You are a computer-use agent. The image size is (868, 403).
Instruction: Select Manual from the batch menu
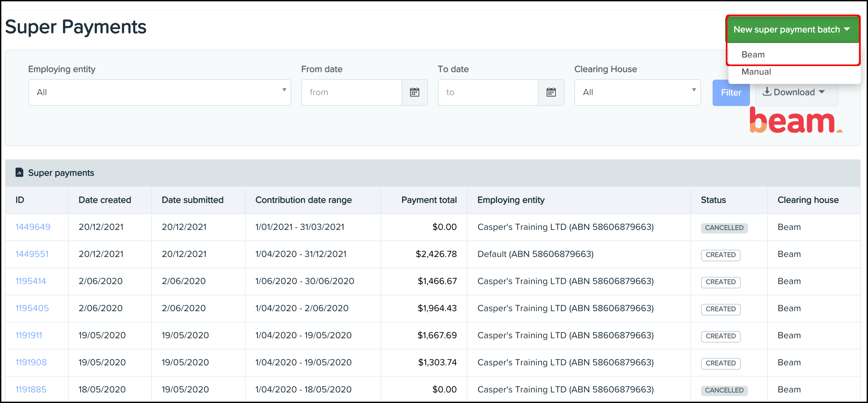tap(756, 72)
